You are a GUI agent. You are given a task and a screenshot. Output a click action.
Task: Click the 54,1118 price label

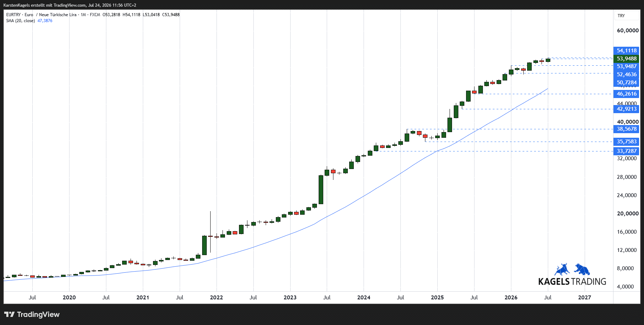(626, 51)
